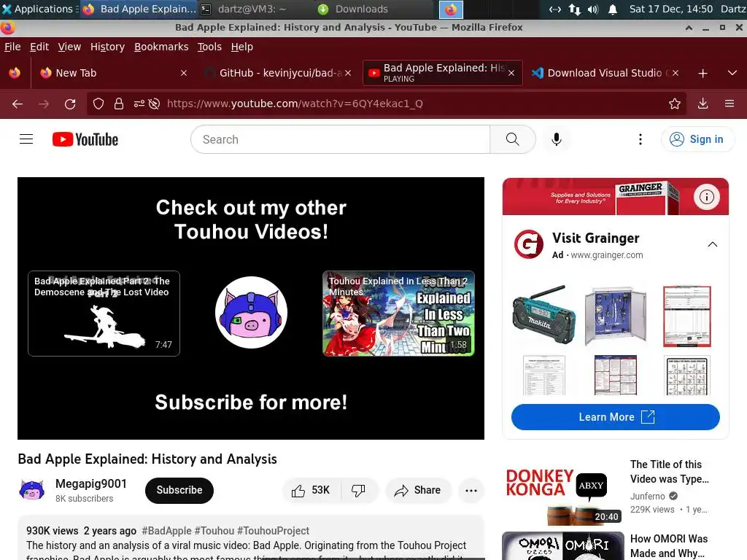Screen dimensions: 747x560
Task: Focus the YouTube Search field
Action: click(340, 139)
